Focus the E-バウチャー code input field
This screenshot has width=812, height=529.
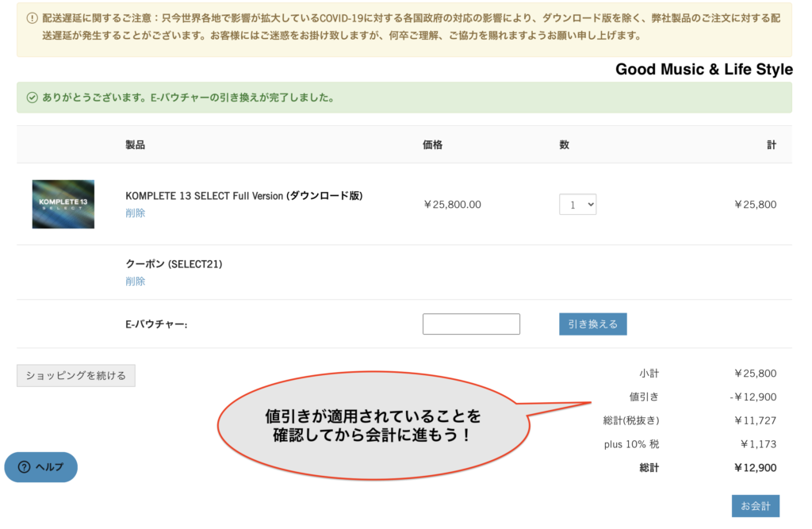coord(471,324)
